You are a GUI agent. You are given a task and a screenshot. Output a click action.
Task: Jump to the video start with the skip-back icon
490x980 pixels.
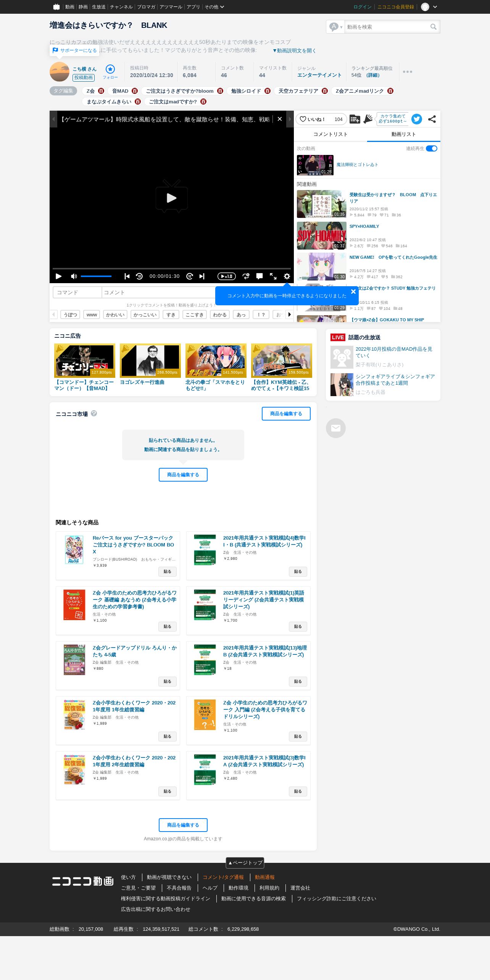click(x=127, y=276)
